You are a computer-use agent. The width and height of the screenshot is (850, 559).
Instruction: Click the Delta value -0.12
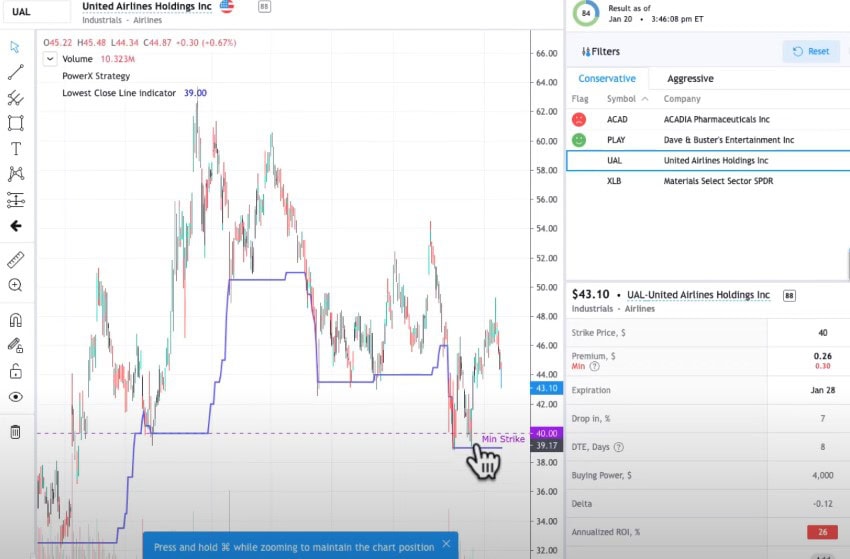[822, 504]
